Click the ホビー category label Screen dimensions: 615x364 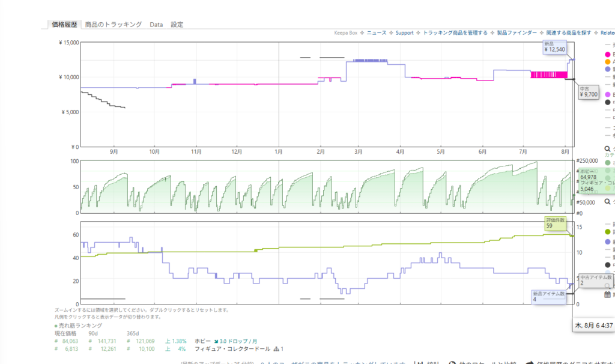202,341
